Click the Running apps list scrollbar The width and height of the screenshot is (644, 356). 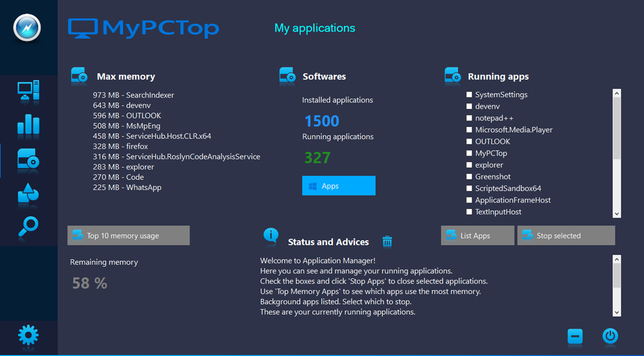click(x=616, y=153)
